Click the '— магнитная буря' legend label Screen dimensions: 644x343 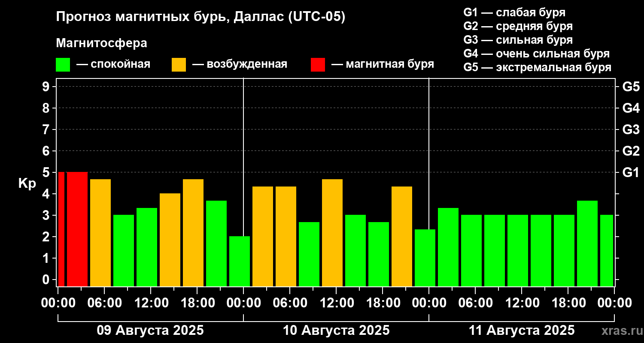(x=383, y=64)
